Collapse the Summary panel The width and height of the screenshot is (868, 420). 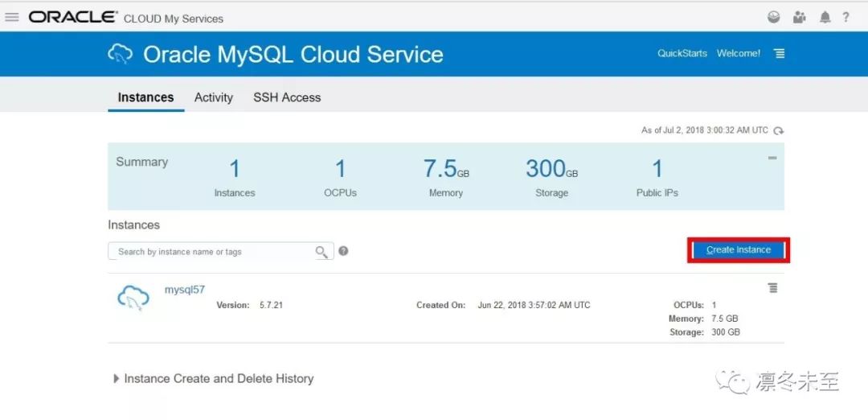(772, 158)
